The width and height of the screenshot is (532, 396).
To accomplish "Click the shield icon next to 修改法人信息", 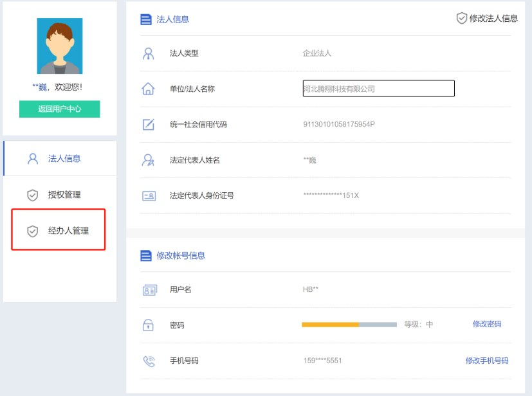I will [x=461, y=19].
